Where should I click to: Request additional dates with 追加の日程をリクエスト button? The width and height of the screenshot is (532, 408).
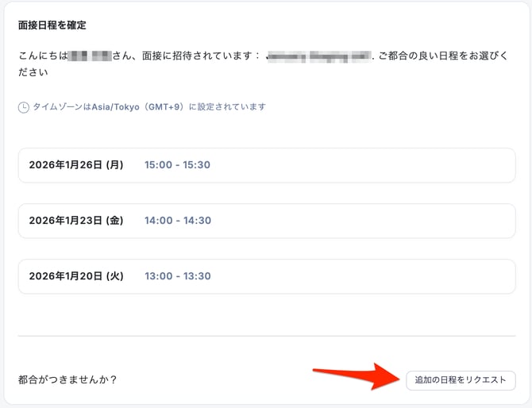tap(460, 380)
